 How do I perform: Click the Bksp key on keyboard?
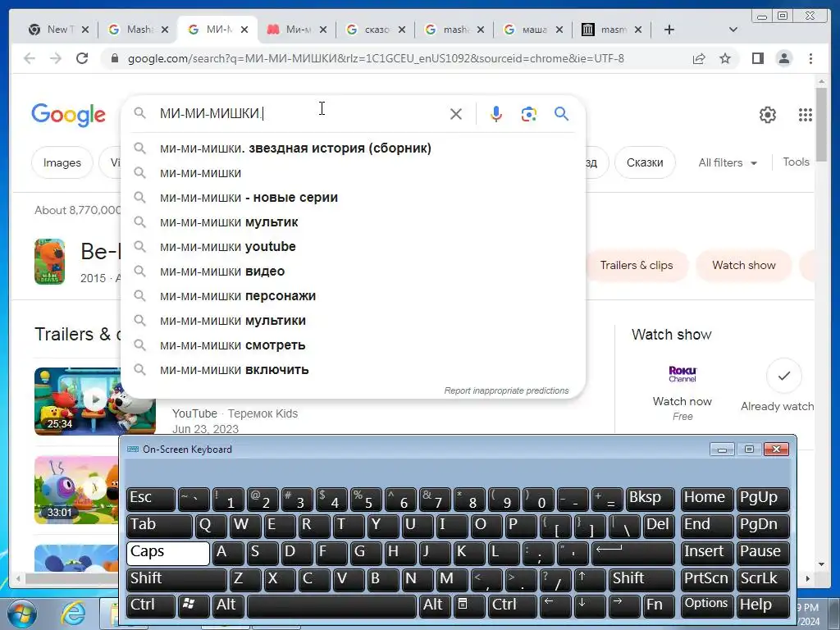(x=650, y=499)
